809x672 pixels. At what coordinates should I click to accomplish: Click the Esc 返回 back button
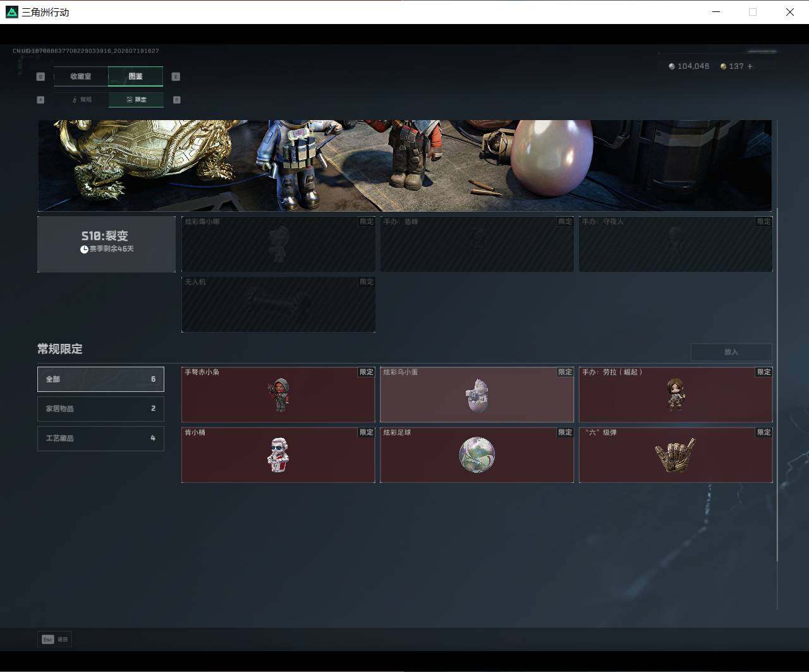point(55,639)
